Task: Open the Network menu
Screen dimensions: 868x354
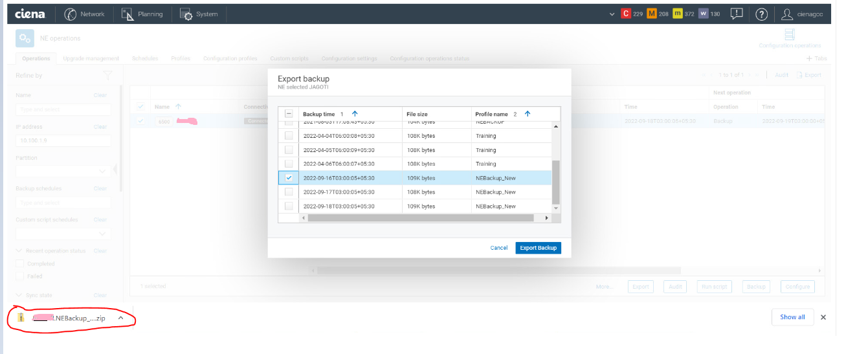Action: tap(85, 14)
